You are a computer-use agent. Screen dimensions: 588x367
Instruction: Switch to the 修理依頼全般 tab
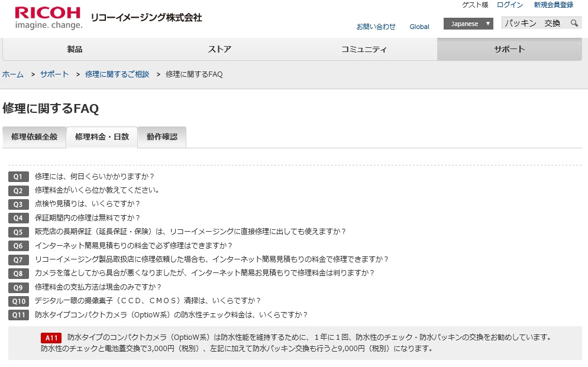[34, 137]
